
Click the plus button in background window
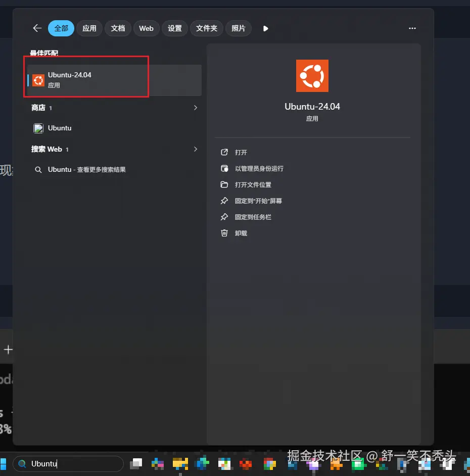click(x=8, y=350)
